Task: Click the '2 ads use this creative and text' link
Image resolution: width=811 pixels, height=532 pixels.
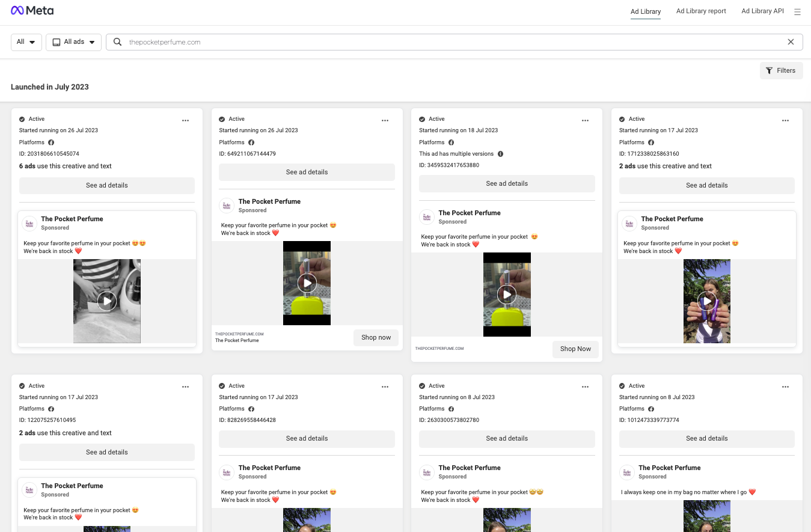Action: [673, 166]
